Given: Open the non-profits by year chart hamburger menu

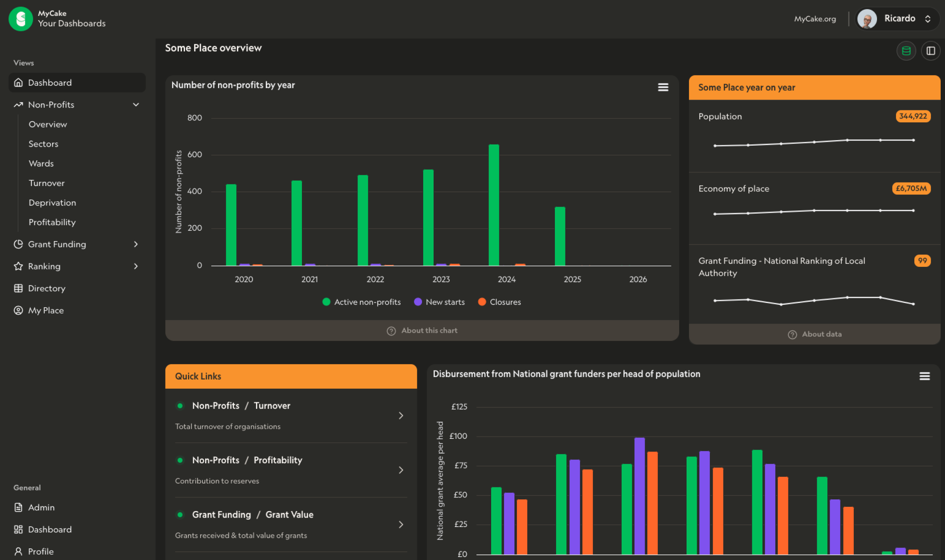Looking at the screenshot, I should [x=663, y=87].
